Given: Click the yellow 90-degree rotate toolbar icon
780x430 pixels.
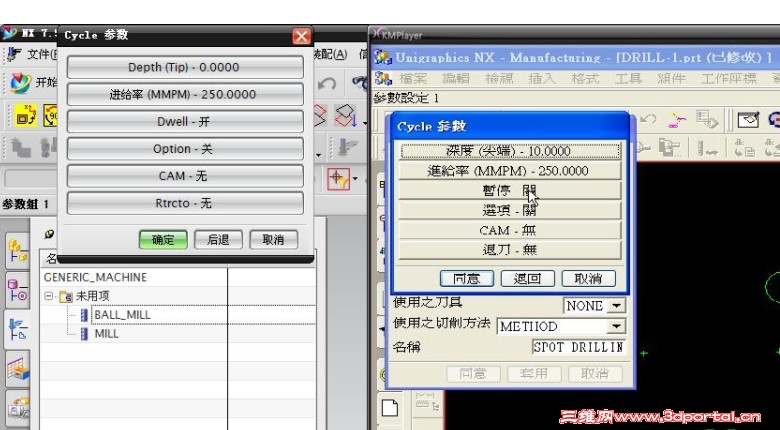Looking at the screenshot, I should click(x=51, y=115).
